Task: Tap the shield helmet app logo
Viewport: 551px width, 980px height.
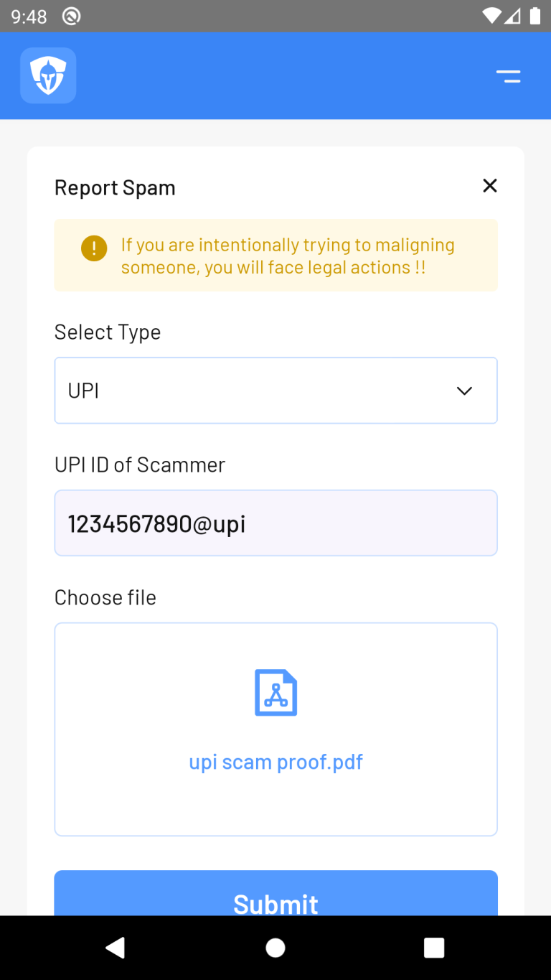Action: coord(48,75)
